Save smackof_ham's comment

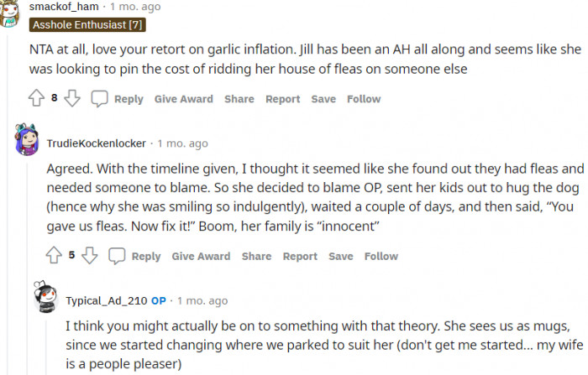coord(323,99)
